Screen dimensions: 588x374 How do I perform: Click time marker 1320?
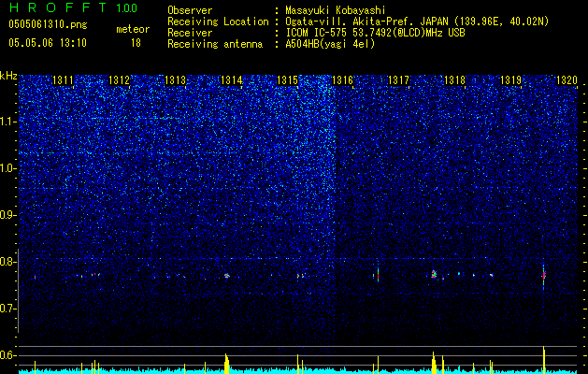(x=566, y=80)
